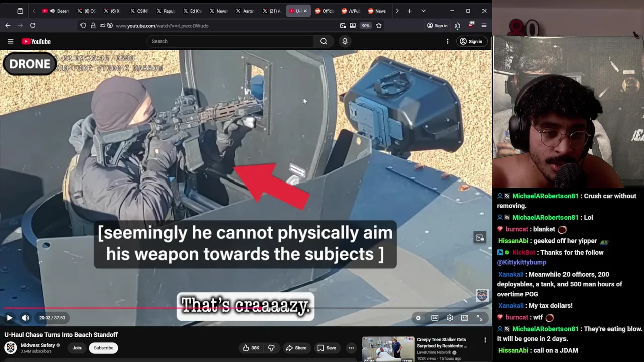Share the video
Screen dimensions: 644x362
296,348
